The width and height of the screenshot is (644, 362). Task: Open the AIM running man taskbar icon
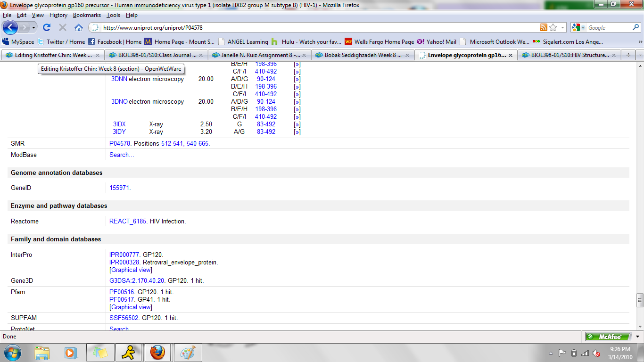coord(129,352)
